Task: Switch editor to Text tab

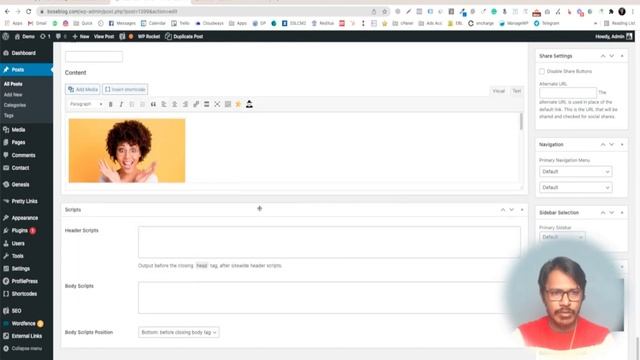Action: [x=516, y=91]
